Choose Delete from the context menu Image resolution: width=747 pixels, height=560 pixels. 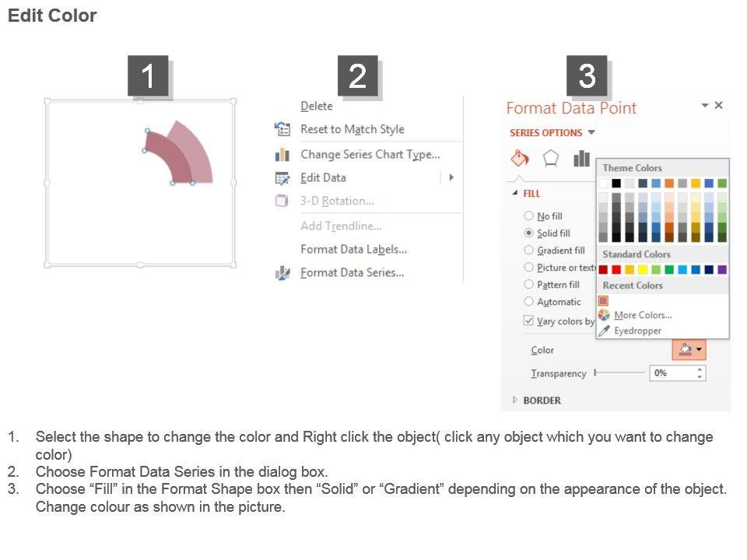pyautogui.click(x=316, y=107)
